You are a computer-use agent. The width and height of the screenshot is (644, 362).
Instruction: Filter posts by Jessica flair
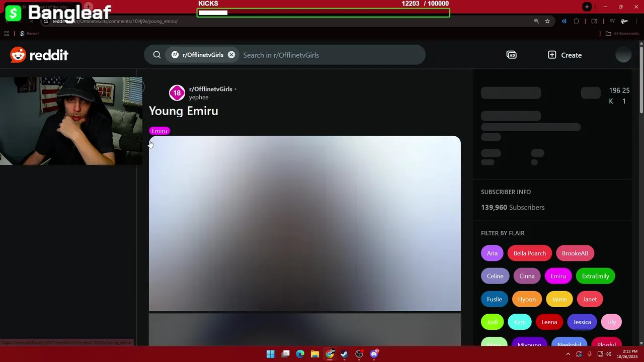(582, 322)
